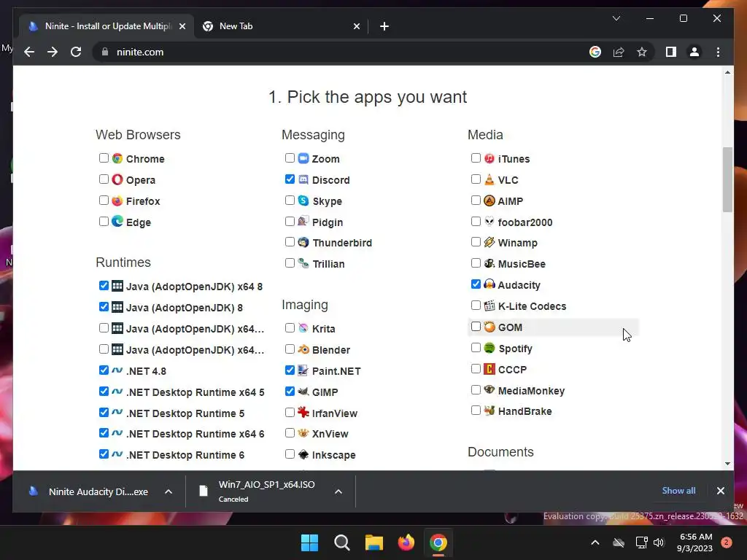The image size is (747, 560).
Task: Open the Chrome side panel icon
Action: click(x=671, y=52)
